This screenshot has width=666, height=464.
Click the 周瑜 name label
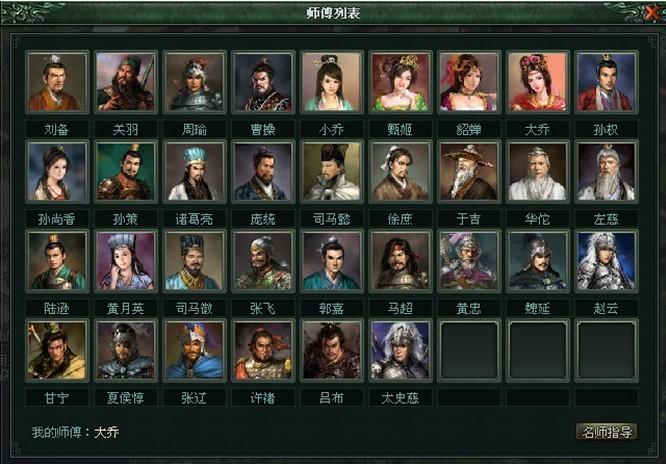coord(195,129)
